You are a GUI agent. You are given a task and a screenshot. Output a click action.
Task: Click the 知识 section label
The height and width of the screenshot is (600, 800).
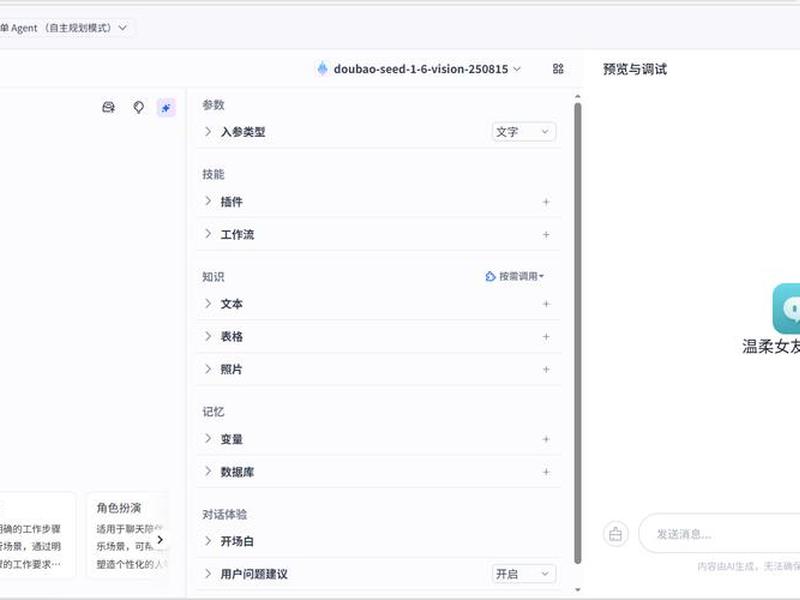coord(213,277)
